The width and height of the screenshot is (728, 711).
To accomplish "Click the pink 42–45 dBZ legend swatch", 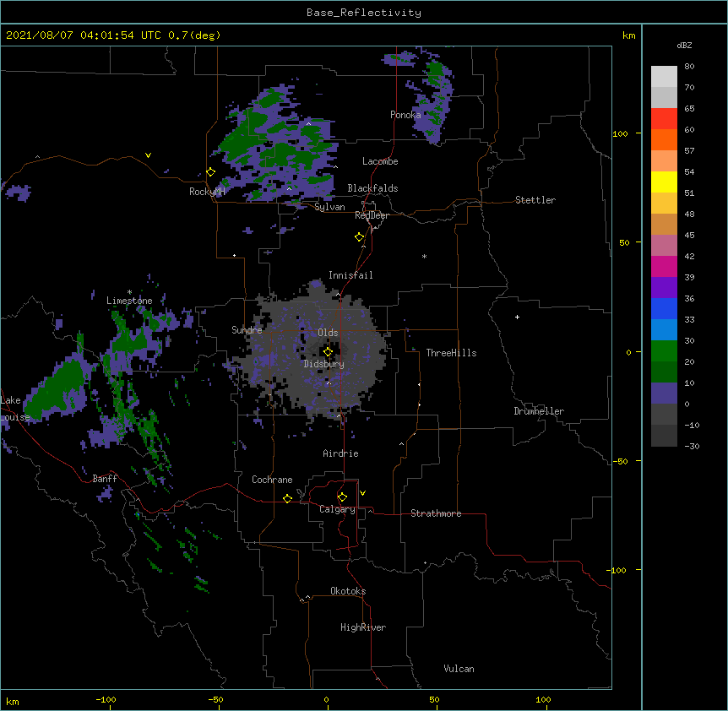I will click(x=664, y=245).
